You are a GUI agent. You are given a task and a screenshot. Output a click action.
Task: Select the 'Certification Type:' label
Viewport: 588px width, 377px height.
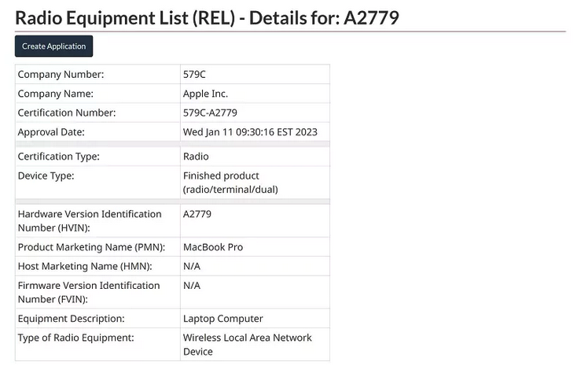pos(58,156)
